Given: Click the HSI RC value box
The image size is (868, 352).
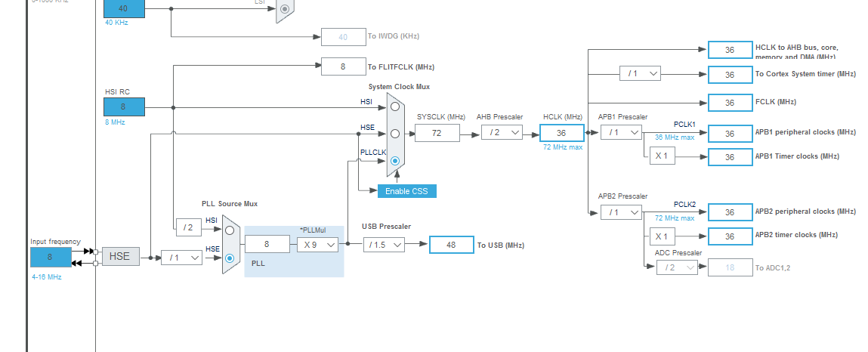Looking at the screenshot, I should [124, 107].
